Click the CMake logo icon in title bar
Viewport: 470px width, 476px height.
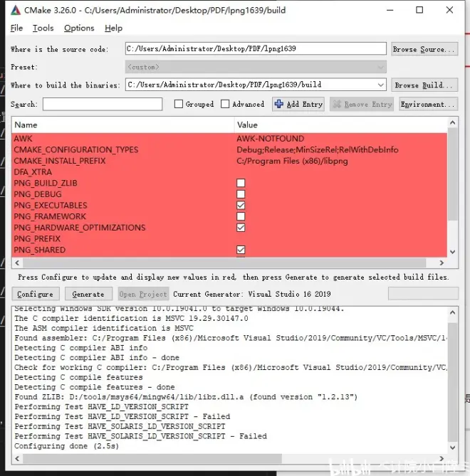click(x=16, y=11)
